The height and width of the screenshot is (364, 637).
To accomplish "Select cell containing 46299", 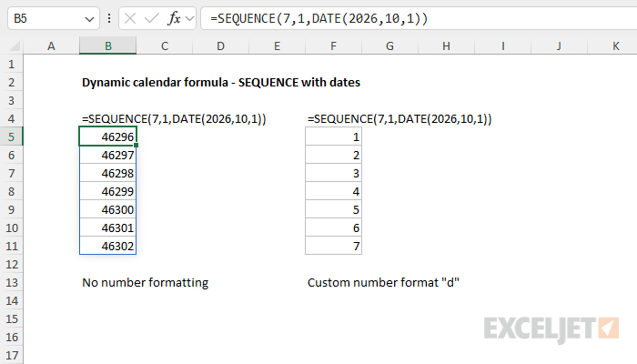I will pyautogui.click(x=108, y=191).
